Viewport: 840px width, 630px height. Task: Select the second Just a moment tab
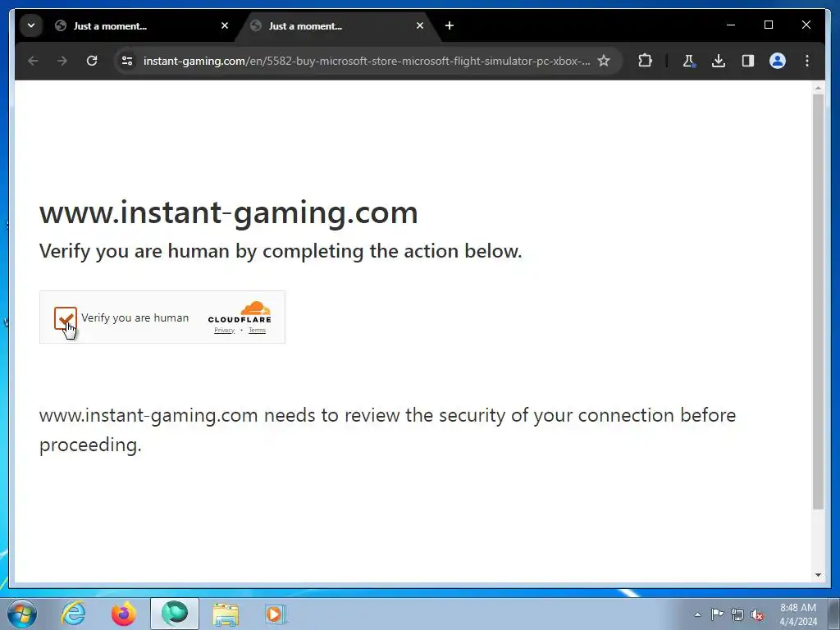[336, 25]
